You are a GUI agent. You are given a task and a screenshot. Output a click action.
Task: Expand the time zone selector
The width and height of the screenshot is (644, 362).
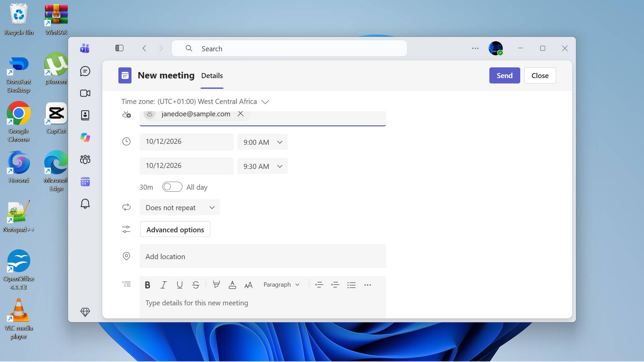[265, 102]
